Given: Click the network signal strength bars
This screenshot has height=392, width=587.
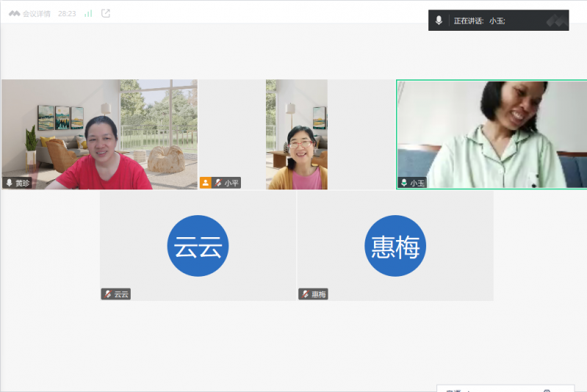Looking at the screenshot, I should 88,13.
